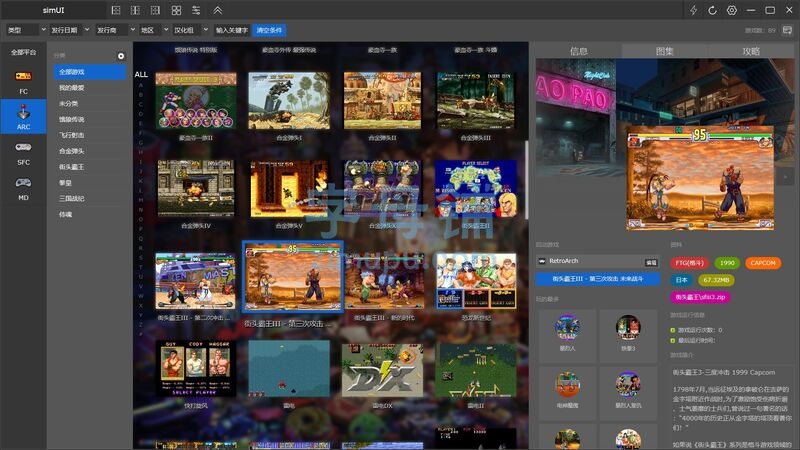
Task: Click the second layout icon in title bar
Action: point(135,10)
